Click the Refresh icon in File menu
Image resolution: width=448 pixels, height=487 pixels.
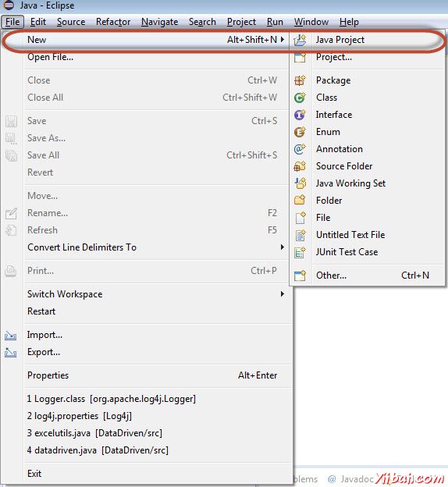tap(11, 230)
